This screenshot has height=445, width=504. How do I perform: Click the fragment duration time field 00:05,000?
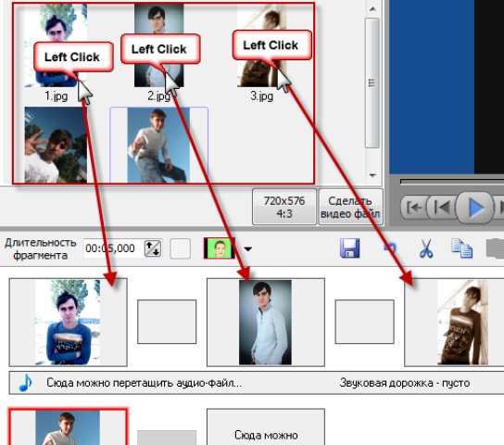click(x=113, y=248)
